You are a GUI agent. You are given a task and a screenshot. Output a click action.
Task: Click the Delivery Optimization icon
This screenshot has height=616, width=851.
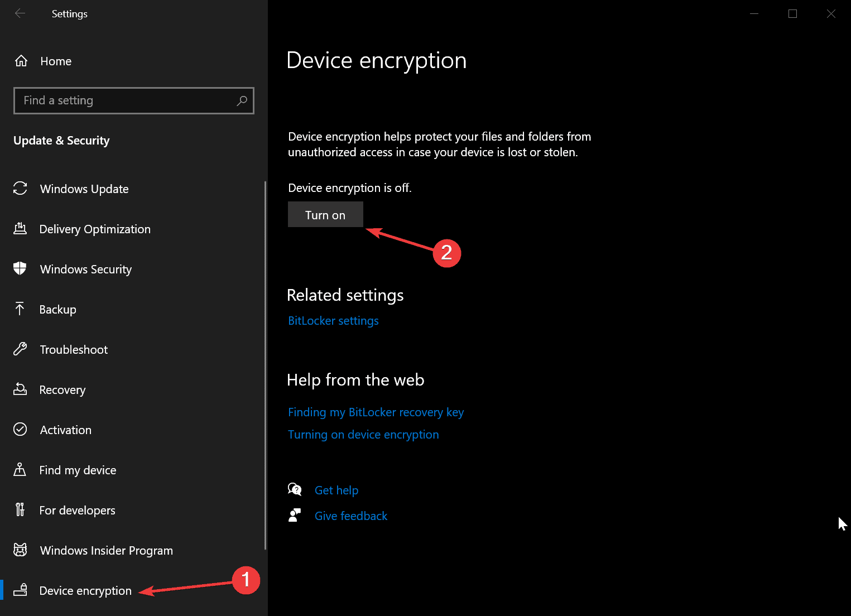click(x=20, y=229)
